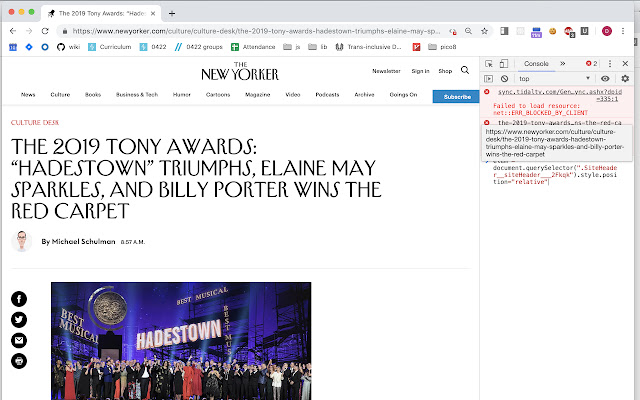Open the calendar bookmark icon

point(13,47)
